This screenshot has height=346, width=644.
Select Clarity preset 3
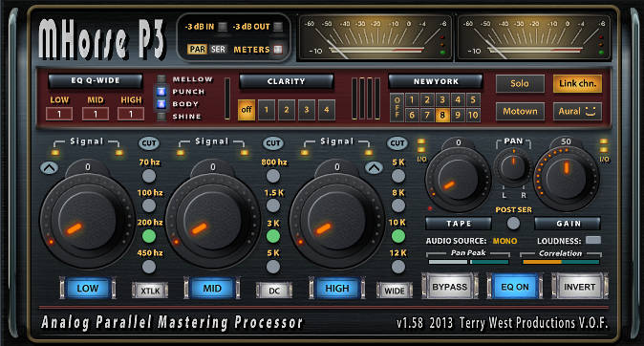[307, 110]
